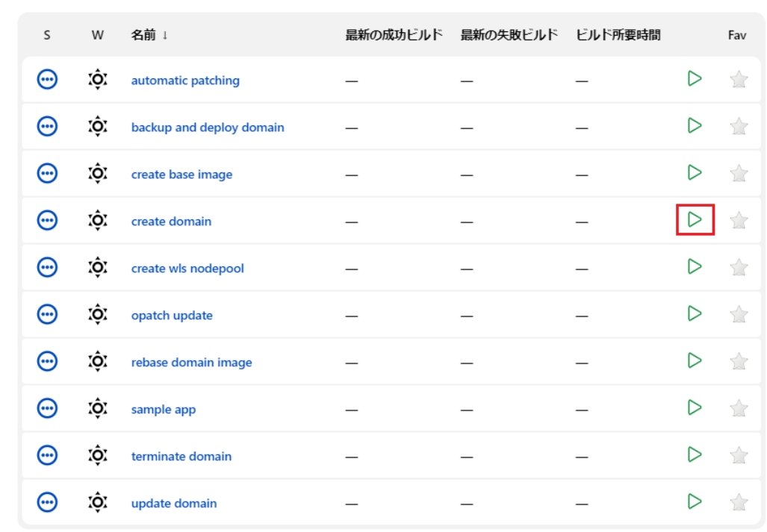Run the sample app build
The image size is (767, 532).
point(695,407)
